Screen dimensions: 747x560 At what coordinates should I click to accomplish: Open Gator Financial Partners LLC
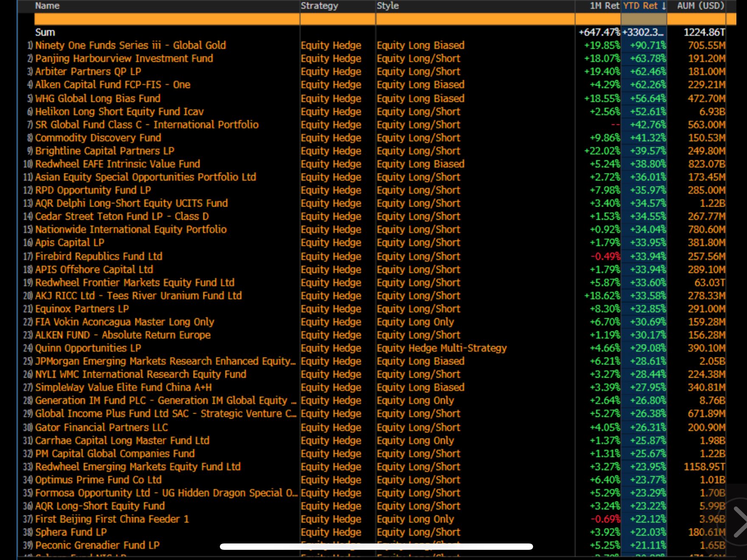click(101, 428)
